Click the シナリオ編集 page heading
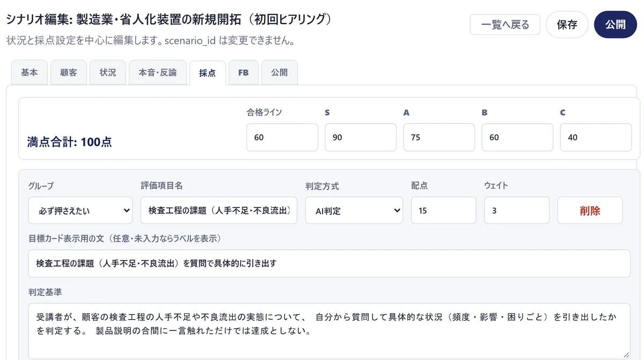Viewport: 644px width, 360px height. pos(169,19)
